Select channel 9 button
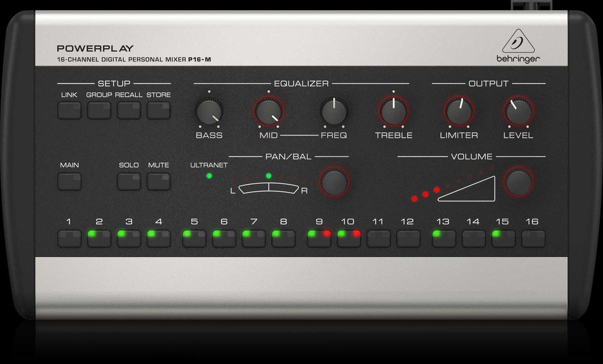Image resolution: width=603 pixels, height=364 pixels. [319, 239]
